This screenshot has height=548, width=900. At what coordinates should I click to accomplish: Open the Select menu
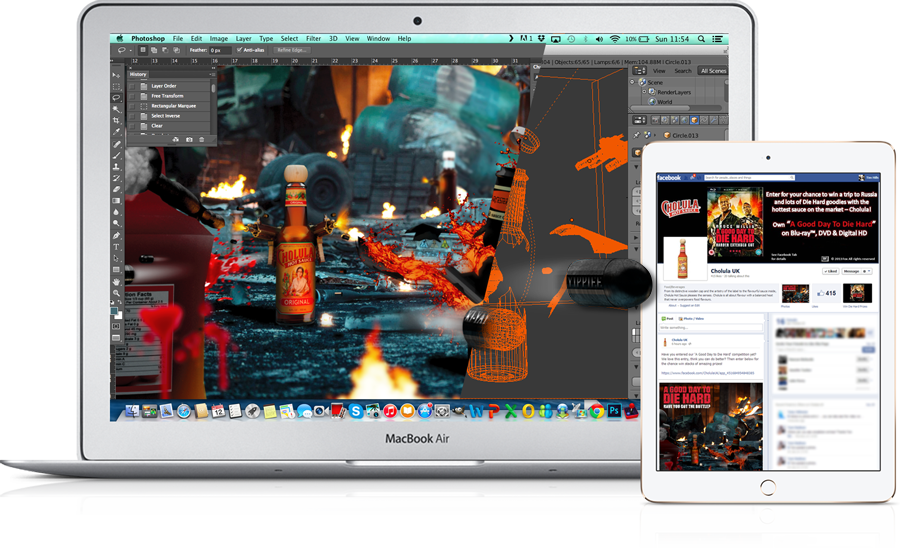tap(289, 39)
